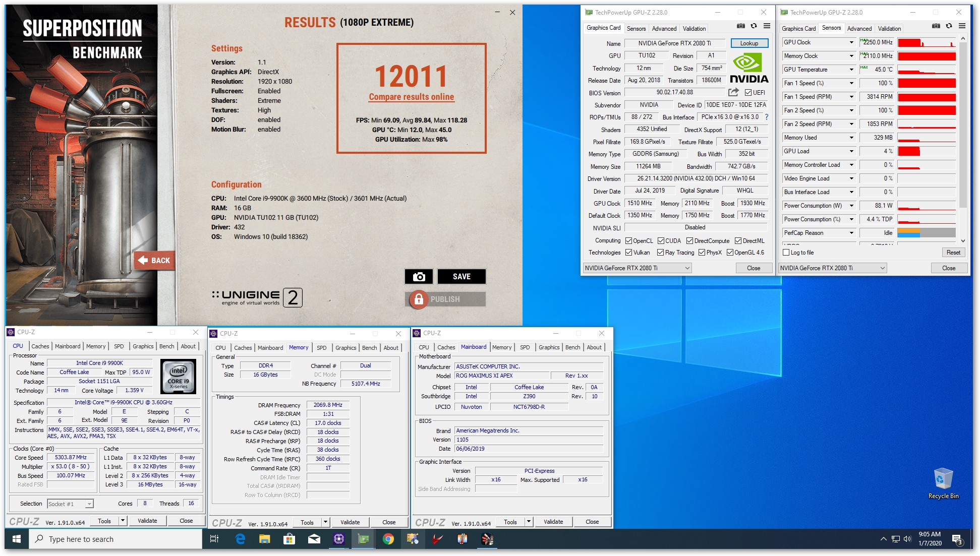Expand the GPU Clock sensor dropdown
Image resolution: width=980 pixels, height=556 pixels.
pos(851,42)
